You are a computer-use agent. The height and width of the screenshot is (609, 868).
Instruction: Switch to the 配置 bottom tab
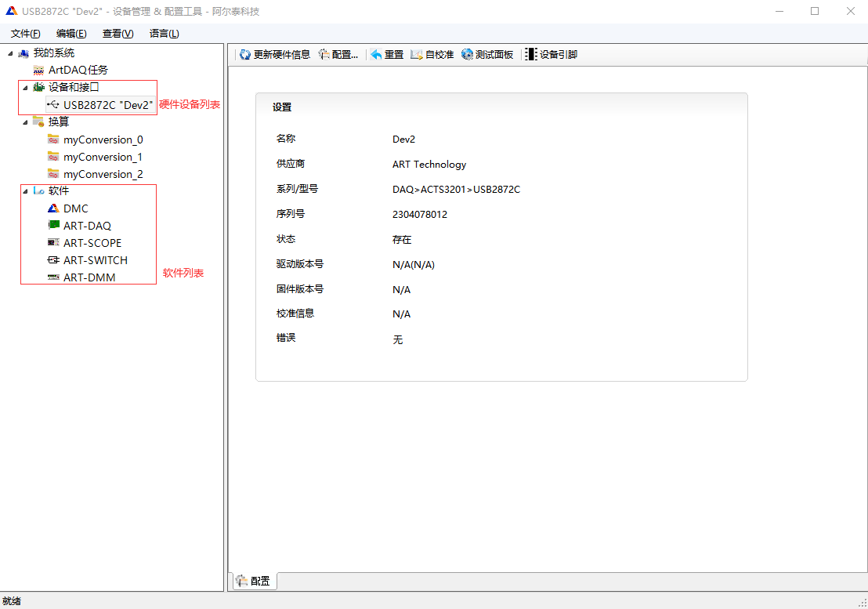(x=253, y=581)
